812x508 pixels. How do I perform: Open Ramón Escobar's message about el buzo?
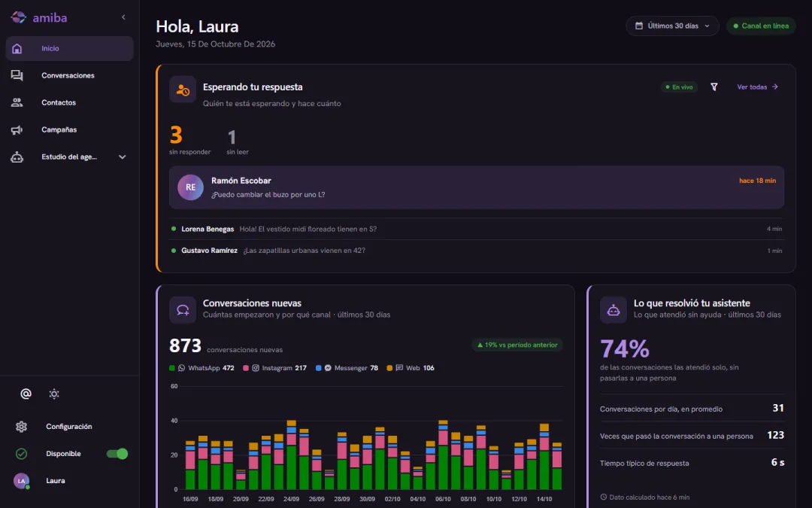tap(268, 195)
